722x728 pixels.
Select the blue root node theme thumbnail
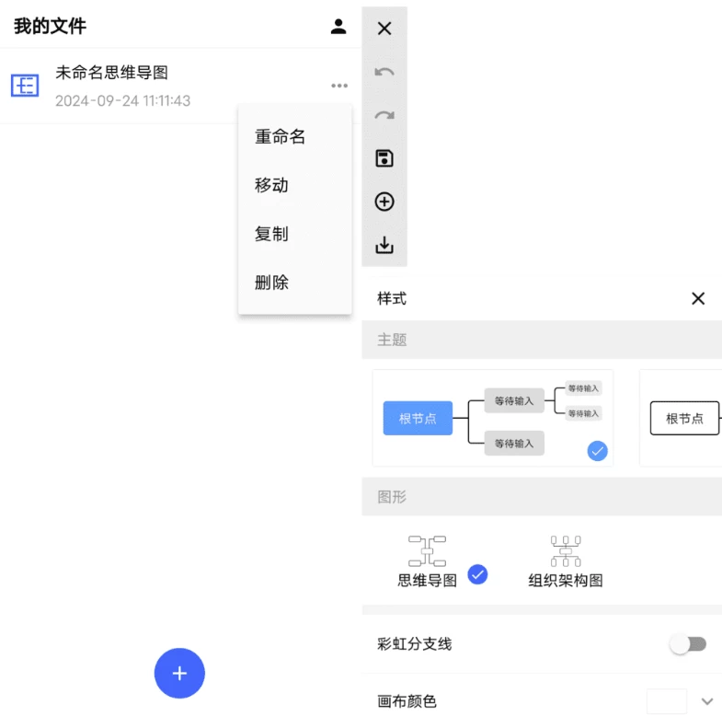[492, 418]
